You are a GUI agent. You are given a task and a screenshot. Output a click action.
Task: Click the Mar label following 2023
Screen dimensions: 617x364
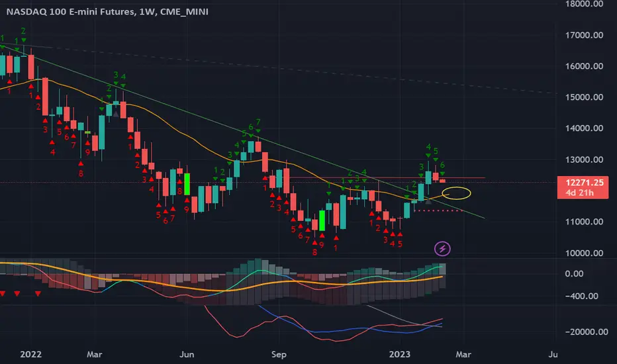(x=463, y=354)
